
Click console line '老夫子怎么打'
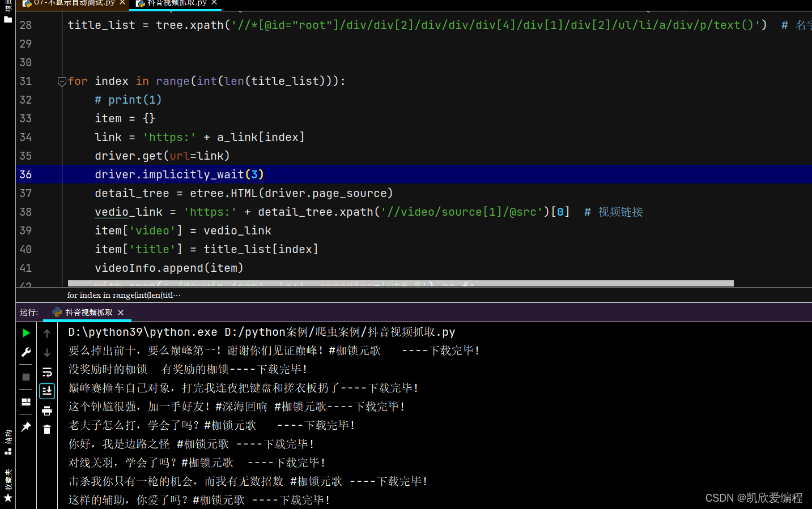coord(211,425)
